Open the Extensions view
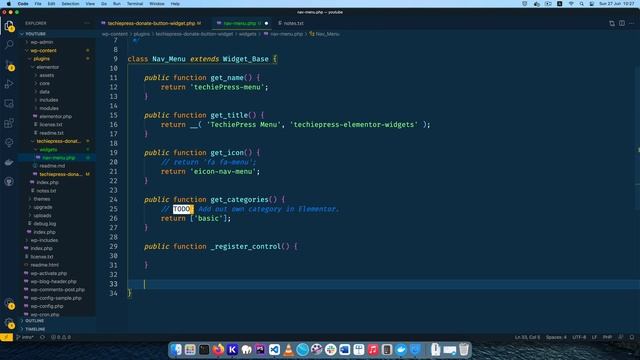Image resolution: width=640 pixels, height=360 pixels. click(x=9, y=123)
